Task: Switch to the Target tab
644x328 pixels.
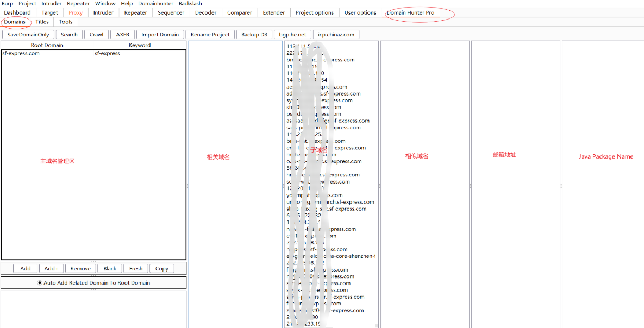Action: point(49,12)
